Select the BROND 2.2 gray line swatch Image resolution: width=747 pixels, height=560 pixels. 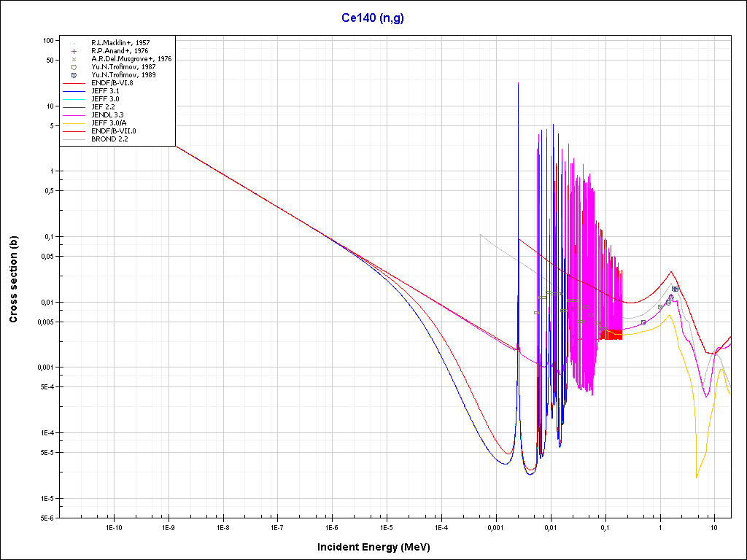(x=74, y=139)
